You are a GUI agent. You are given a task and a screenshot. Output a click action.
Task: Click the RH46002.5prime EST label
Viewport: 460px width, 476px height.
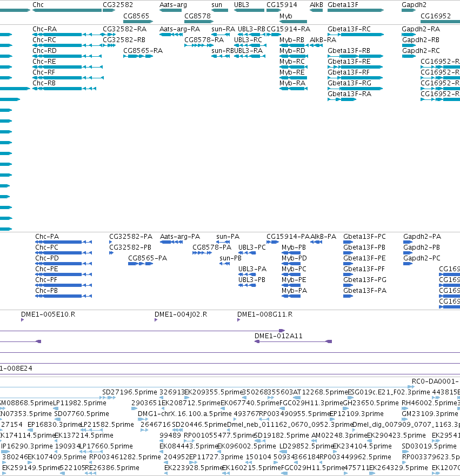coord(429,403)
